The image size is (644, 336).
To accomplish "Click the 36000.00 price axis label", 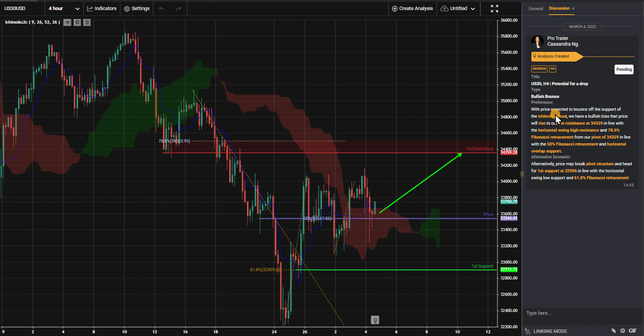I will point(509,20).
